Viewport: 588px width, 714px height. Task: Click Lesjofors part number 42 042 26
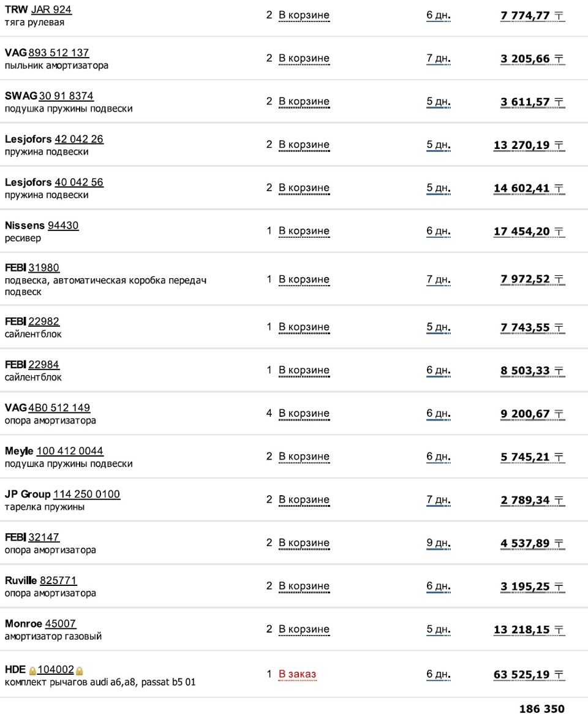(x=79, y=139)
